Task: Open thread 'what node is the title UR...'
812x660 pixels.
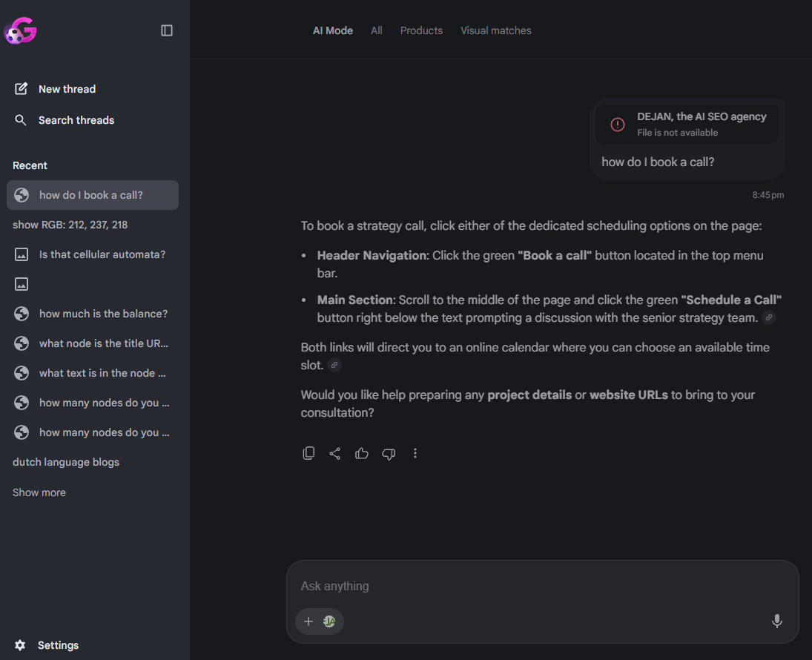Action: [x=104, y=343]
